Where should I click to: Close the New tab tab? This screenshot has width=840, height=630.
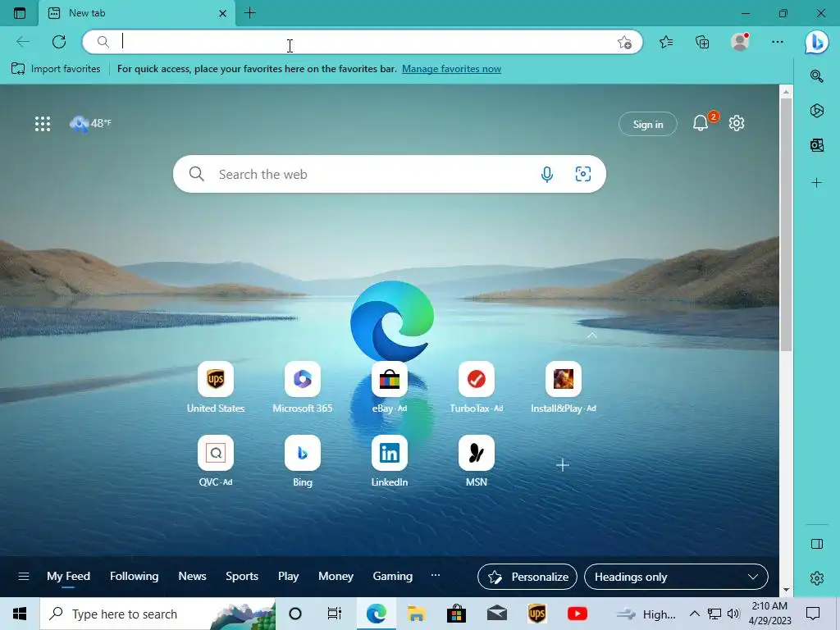[x=223, y=13]
